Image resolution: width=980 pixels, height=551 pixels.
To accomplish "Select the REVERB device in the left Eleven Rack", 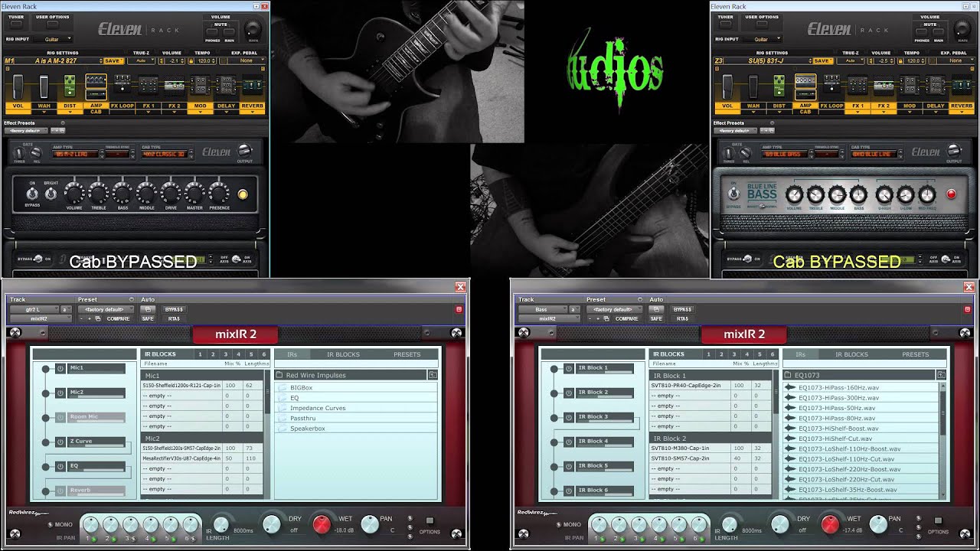I will pos(252,84).
